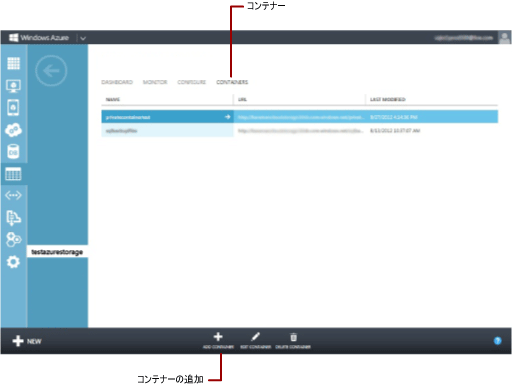Open the Mobile Services phone icon in sidebar
Screen dimensions: 512x384
point(13,108)
